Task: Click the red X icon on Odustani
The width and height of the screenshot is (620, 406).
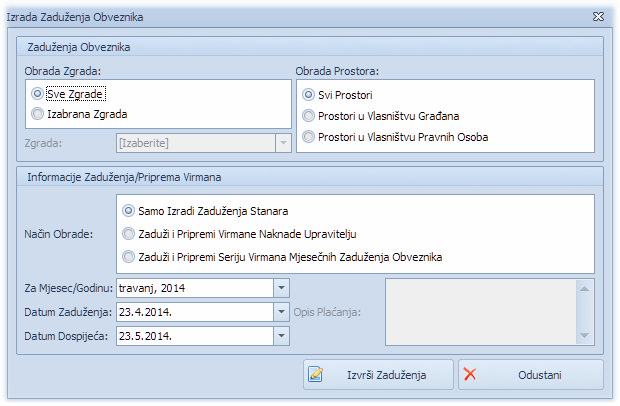Action: [x=471, y=375]
